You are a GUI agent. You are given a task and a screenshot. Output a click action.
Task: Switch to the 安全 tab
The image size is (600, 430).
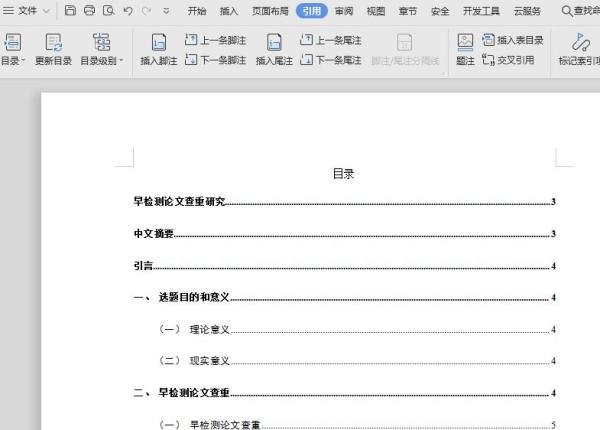[x=440, y=11]
